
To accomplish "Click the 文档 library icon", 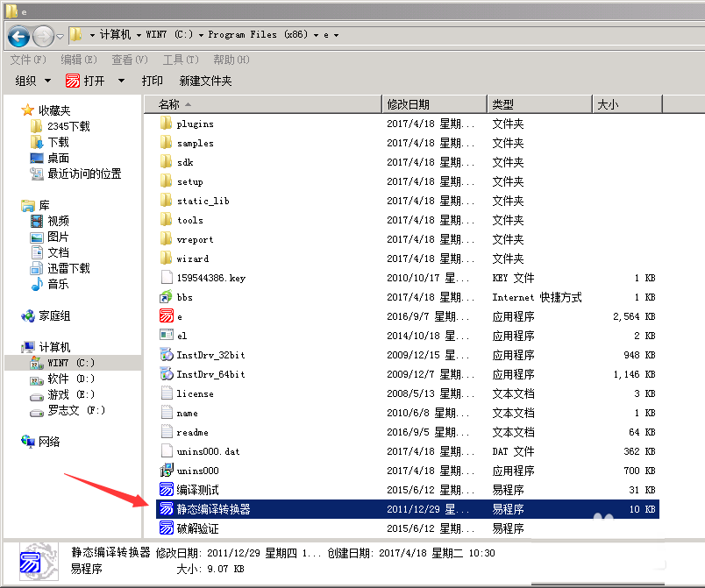I will pyautogui.click(x=37, y=252).
